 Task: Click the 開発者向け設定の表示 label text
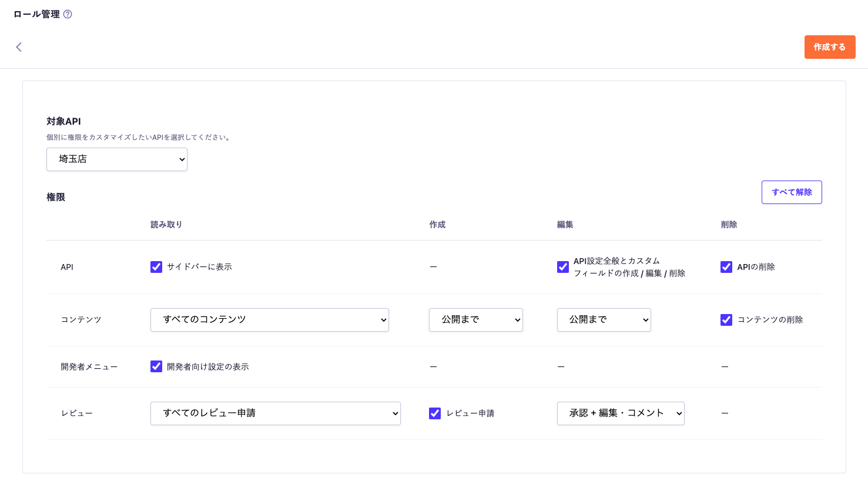(207, 367)
